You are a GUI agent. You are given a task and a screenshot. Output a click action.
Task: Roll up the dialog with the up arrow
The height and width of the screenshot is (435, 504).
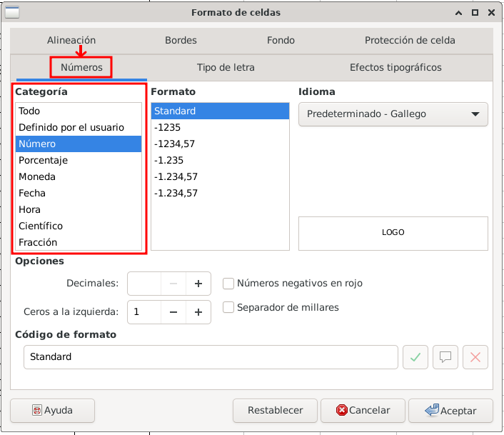point(459,13)
